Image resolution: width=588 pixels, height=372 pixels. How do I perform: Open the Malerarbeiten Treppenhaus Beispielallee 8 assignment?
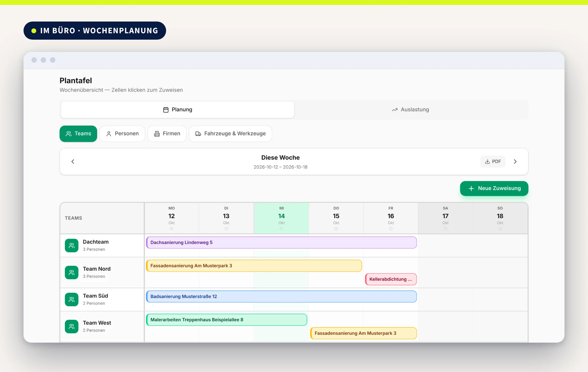click(227, 320)
